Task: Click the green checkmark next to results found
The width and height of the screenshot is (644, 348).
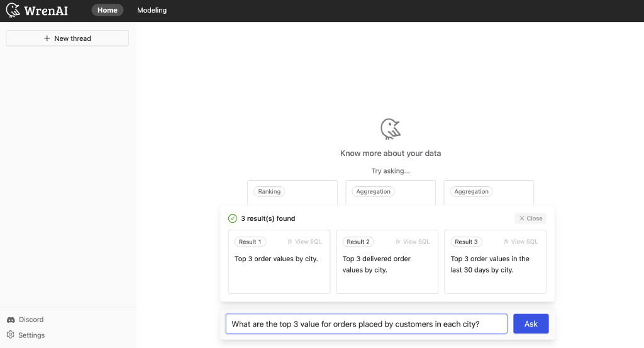Action: 233,218
